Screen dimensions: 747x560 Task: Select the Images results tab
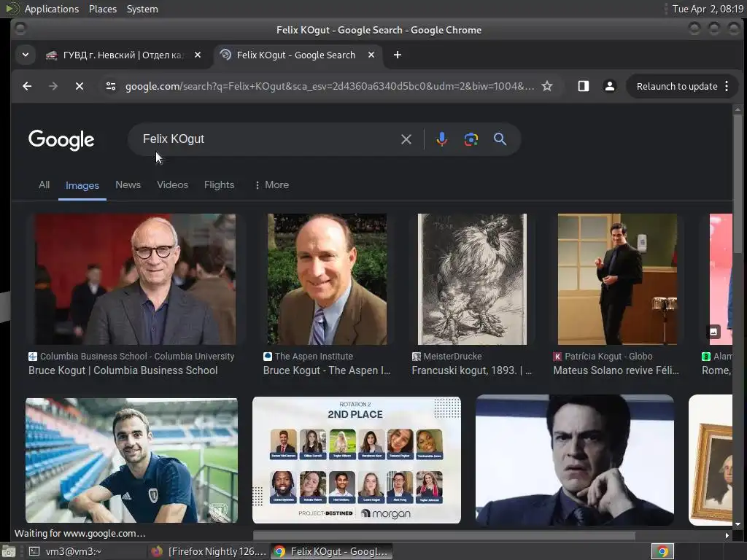pos(82,185)
